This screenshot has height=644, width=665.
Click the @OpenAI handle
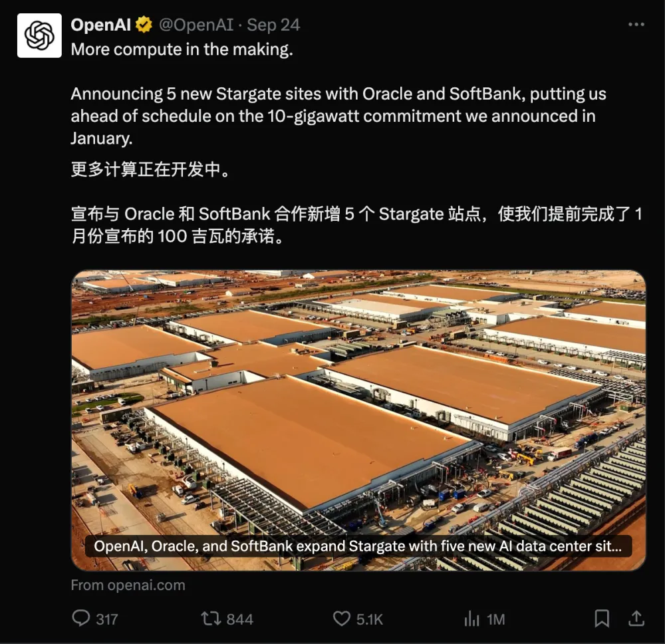196,25
